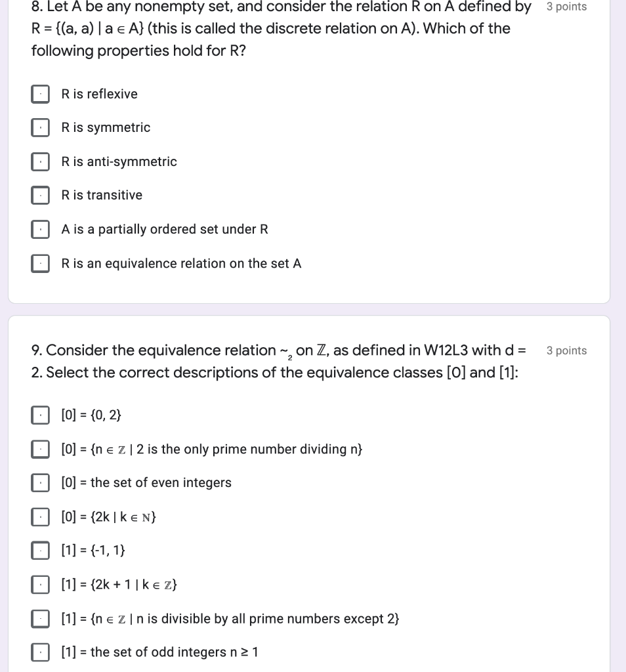
Task: Check the option "[1] = {-1, 1}"
Action: coord(40,551)
